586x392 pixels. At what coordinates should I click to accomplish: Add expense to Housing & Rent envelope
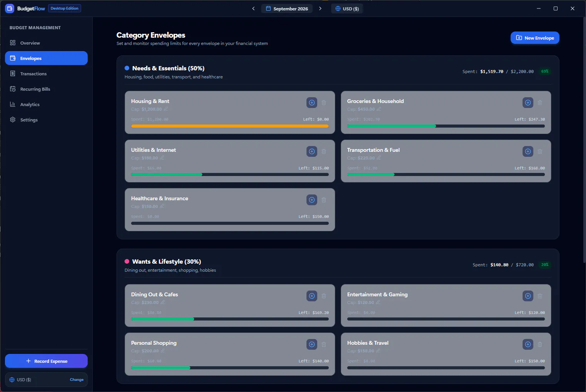pyautogui.click(x=312, y=103)
